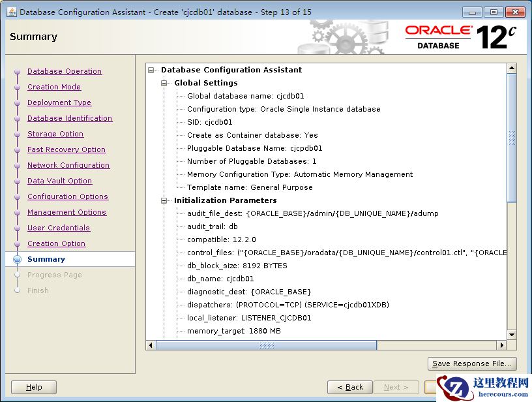Go back to Creation Option step
This screenshot has height=402, width=532.
pos(56,243)
